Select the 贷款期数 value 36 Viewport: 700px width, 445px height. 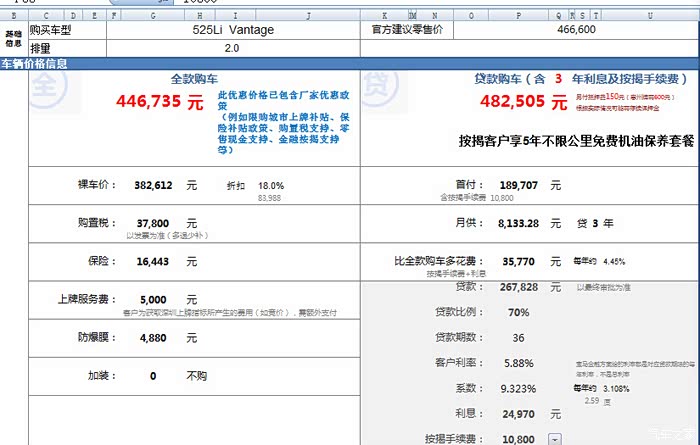pyautogui.click(x=518, y=338)
